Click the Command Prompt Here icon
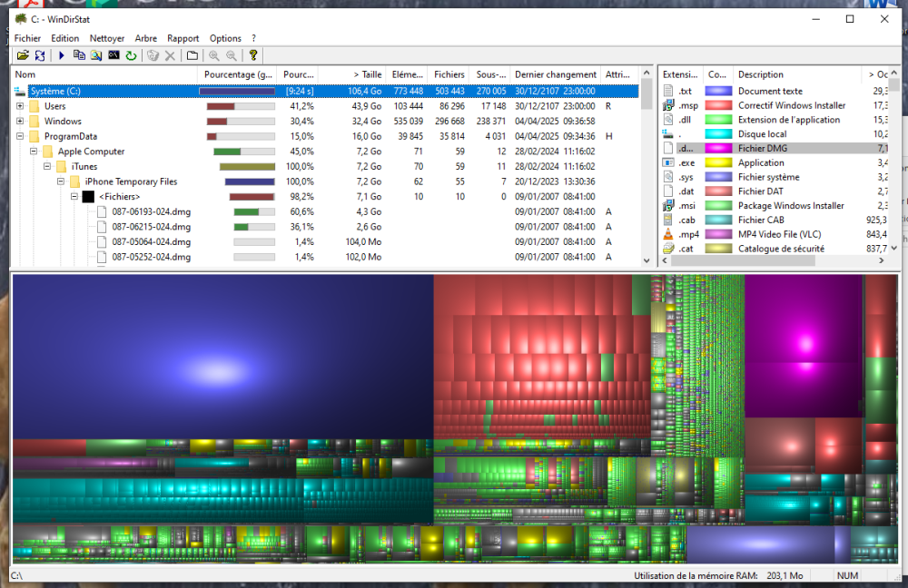The width and height of the screenshot is (908, 588). 114,55
